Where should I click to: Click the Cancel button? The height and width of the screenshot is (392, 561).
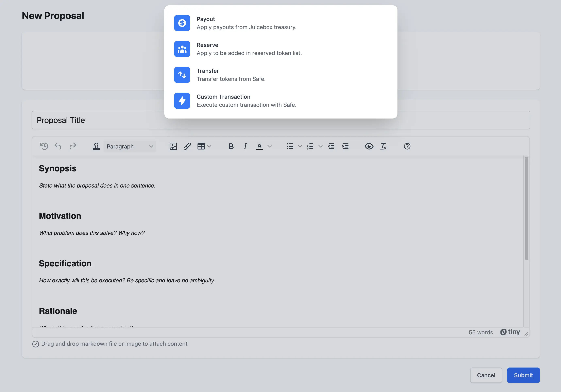click(486, 375)
